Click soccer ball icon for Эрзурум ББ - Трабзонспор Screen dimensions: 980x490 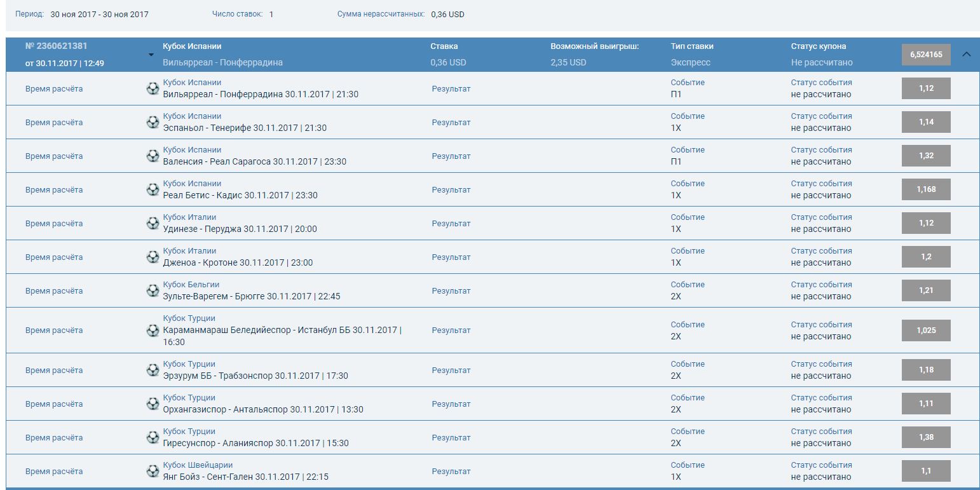click(153, 370)
